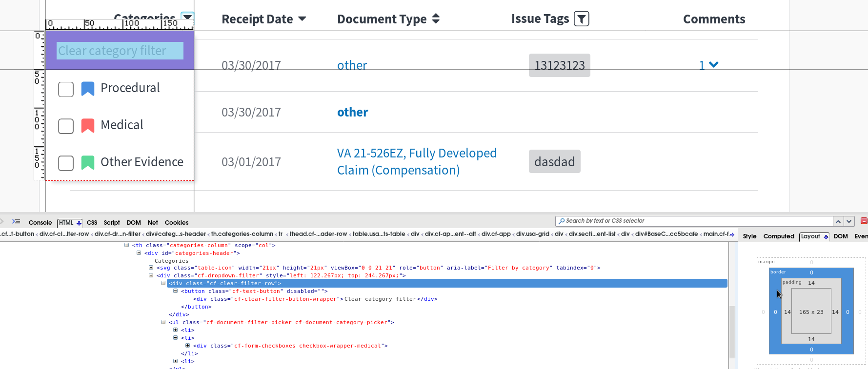
Task: Click the green Other Evidence bookmark icon
Action: pyautogui.click(x=88, y=163)
